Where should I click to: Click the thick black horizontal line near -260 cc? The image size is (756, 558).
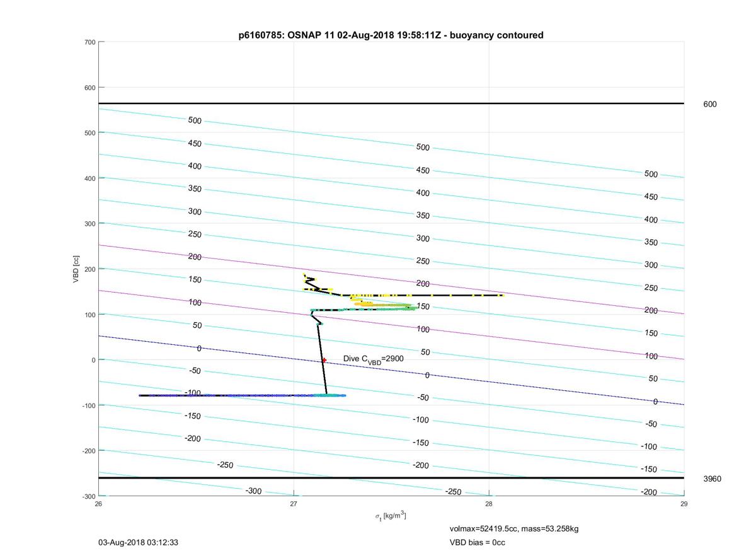tap(391, 478)
